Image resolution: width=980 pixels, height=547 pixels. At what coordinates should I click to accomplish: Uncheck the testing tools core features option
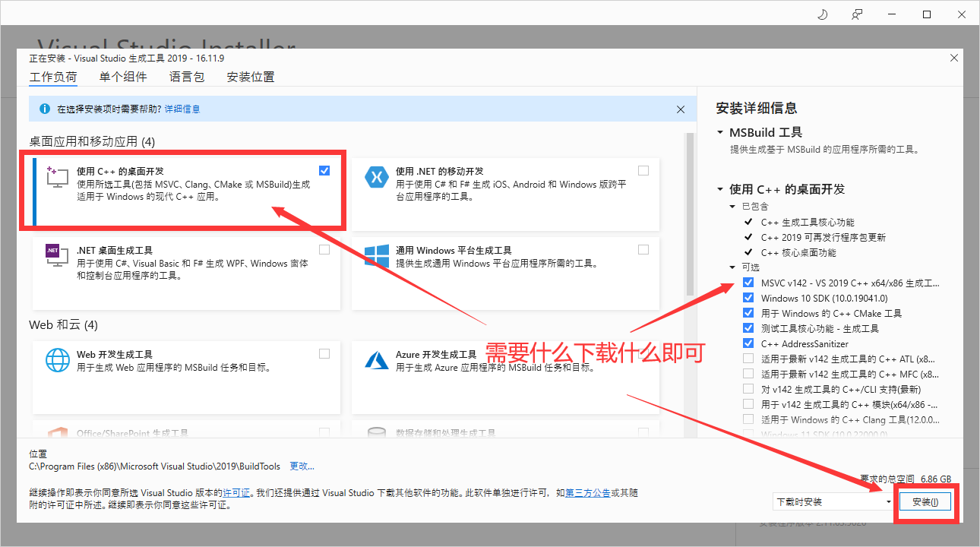748,328
